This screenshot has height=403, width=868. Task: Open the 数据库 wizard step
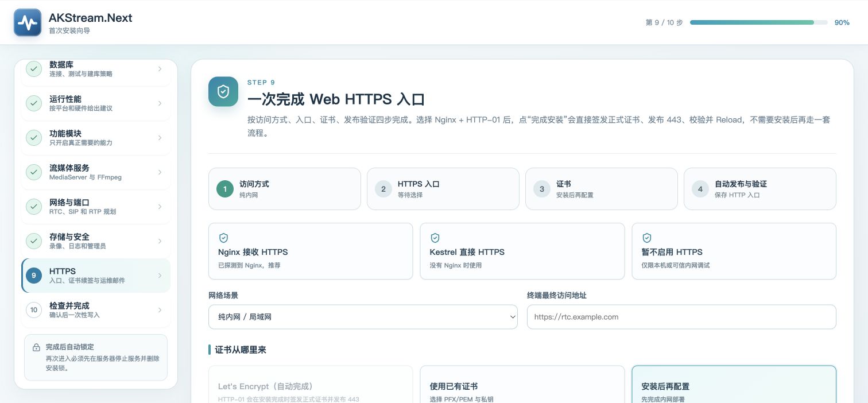96,72
